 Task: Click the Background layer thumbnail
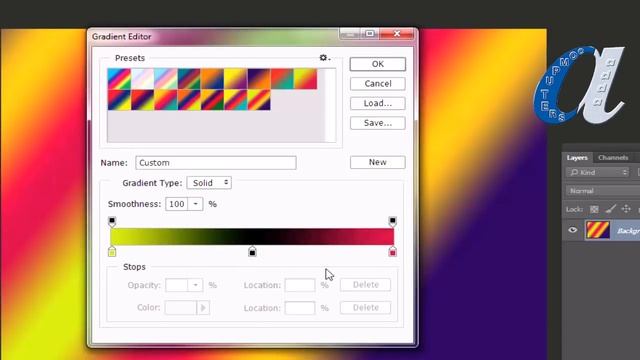598,230
